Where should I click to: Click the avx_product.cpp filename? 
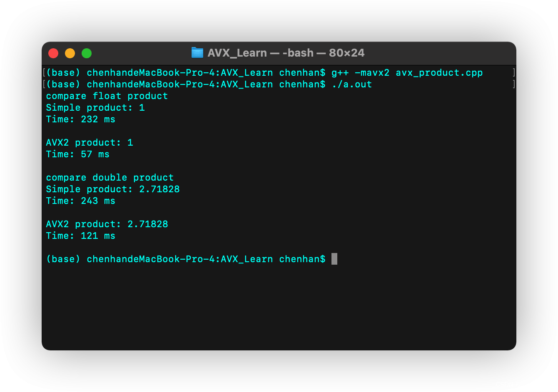click(x=439, y=73)
